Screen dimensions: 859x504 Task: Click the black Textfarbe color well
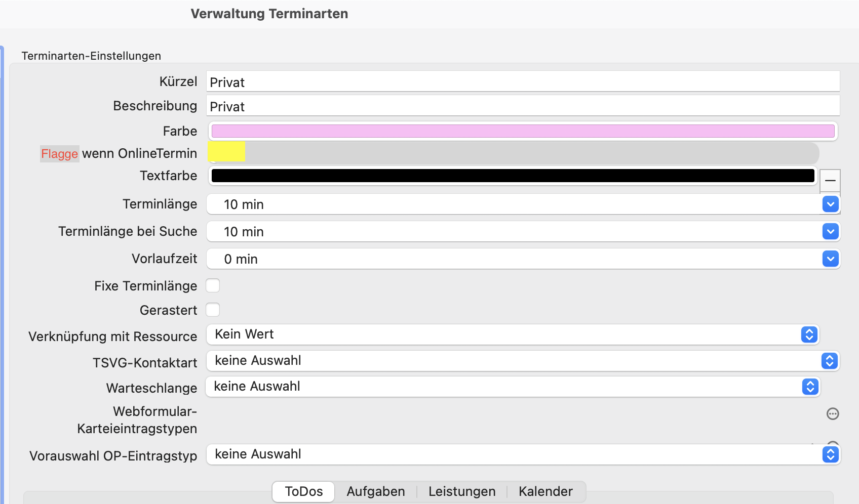pos(512,176)
